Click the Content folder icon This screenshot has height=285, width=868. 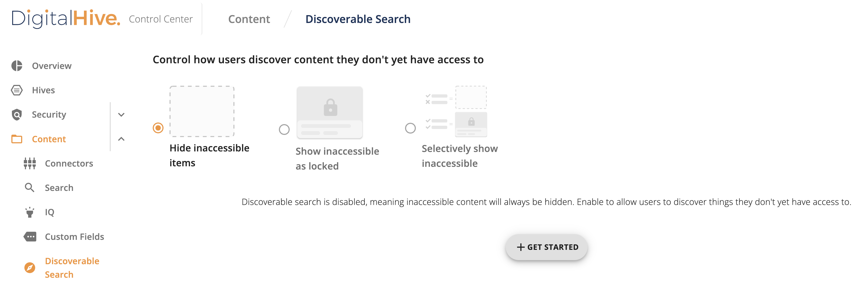[x=17, y=139]
